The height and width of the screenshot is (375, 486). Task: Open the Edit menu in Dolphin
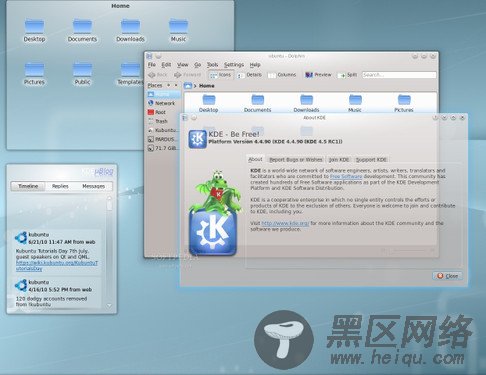click(166, 65)
